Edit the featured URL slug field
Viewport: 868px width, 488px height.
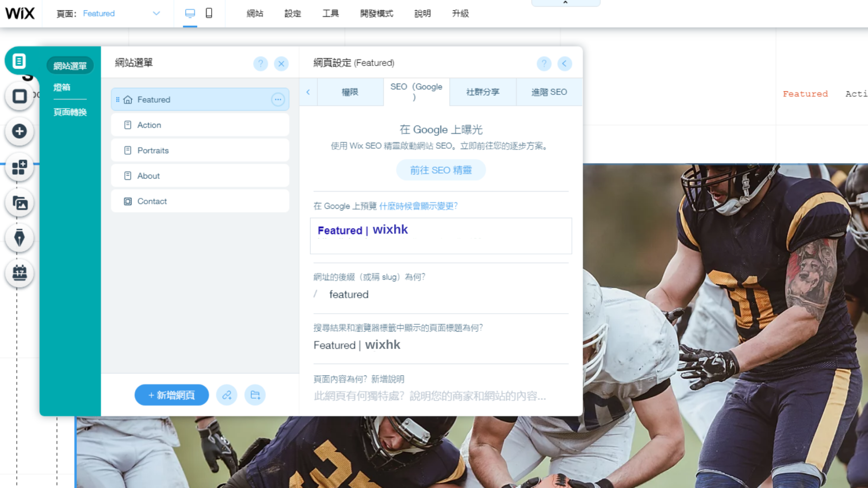coord(349,295)
